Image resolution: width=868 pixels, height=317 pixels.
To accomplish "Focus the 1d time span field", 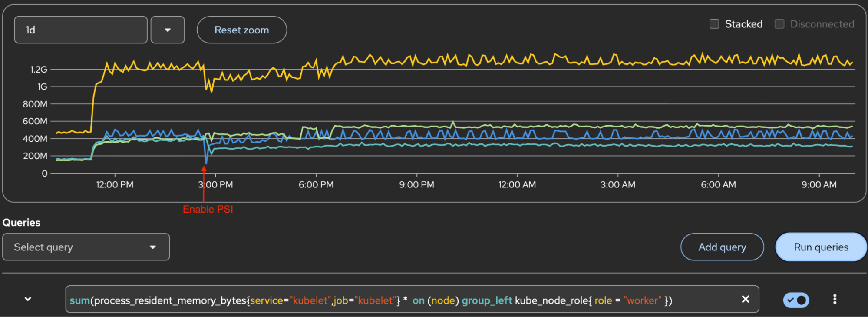I will click(81, 30).
